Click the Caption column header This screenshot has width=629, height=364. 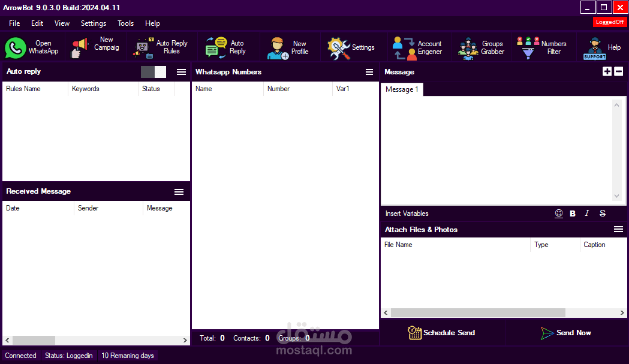tap(603, 245)
